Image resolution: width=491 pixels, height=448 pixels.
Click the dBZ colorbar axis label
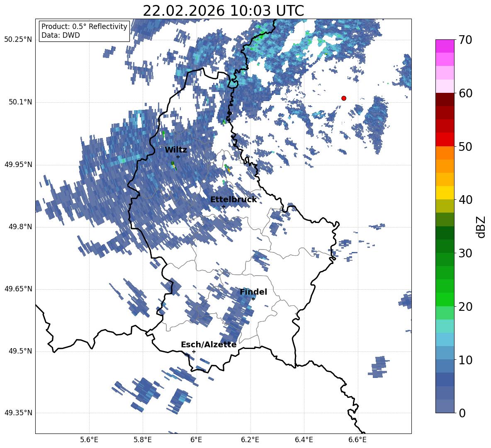coord(481,227)
